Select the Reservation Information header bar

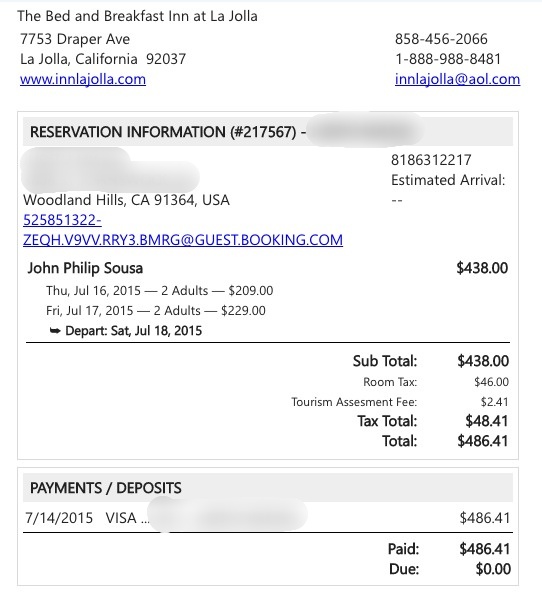268,132
